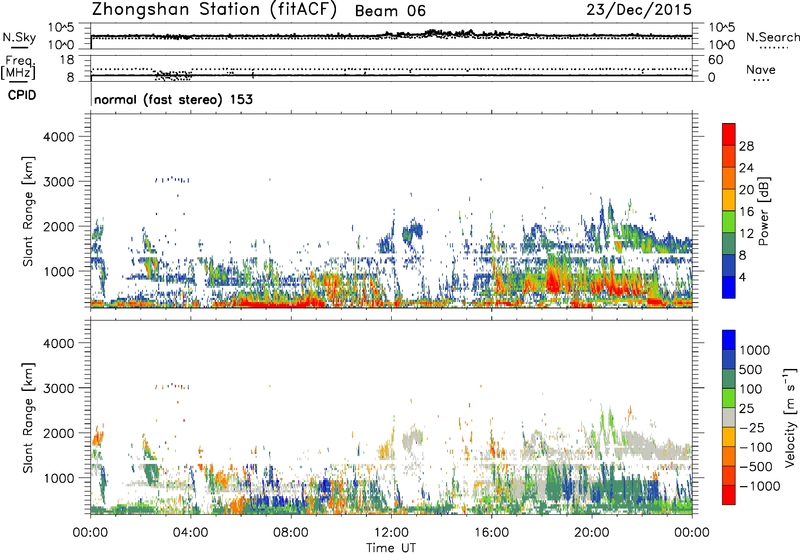Click the 'Nave' legend label
The image size is (800, 554).
coord(761,70)
